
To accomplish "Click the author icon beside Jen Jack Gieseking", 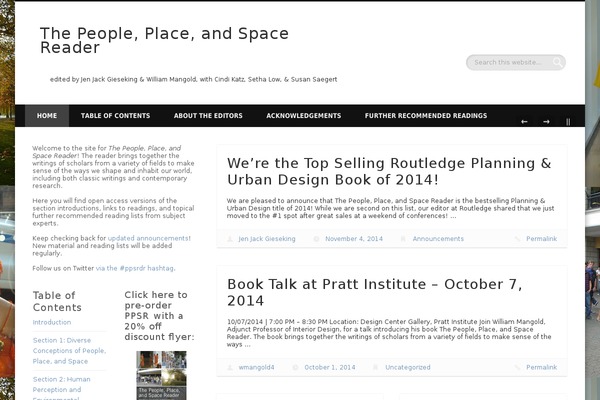I will pos(230,239).
